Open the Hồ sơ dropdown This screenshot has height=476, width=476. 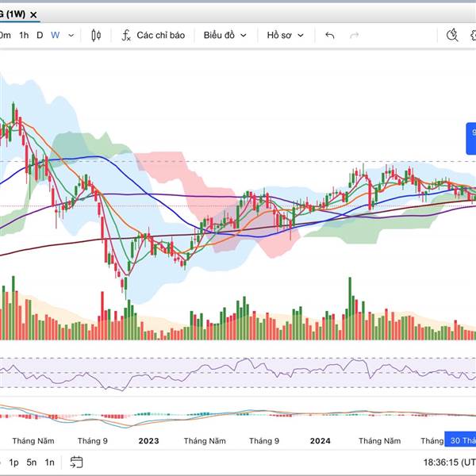(x=285, y=35)
